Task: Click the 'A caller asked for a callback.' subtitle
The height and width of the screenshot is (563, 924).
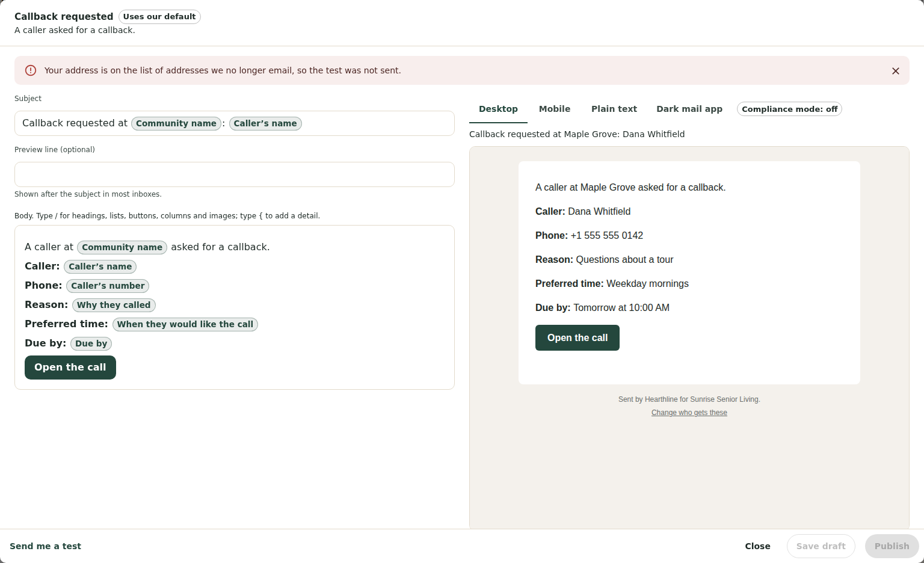Action: (x=75, y=30)
